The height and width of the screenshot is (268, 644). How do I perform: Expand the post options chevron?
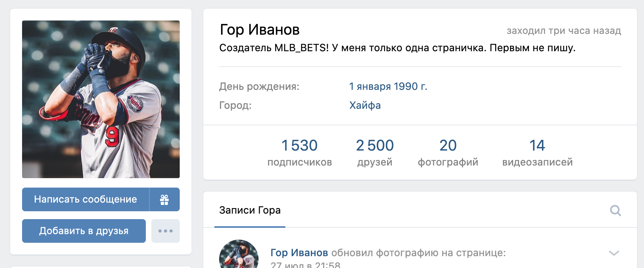[x=614, y=253]
